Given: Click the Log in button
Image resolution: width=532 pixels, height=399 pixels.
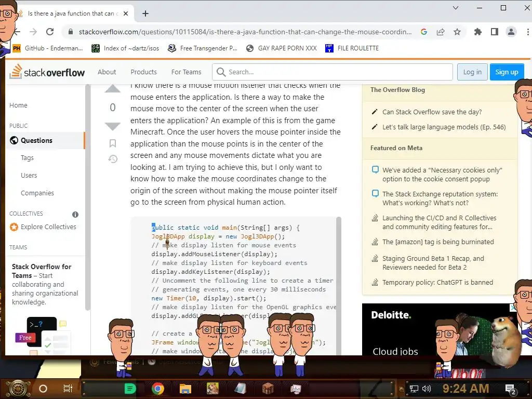Looking at the screenshot, I should pos(472,72).
